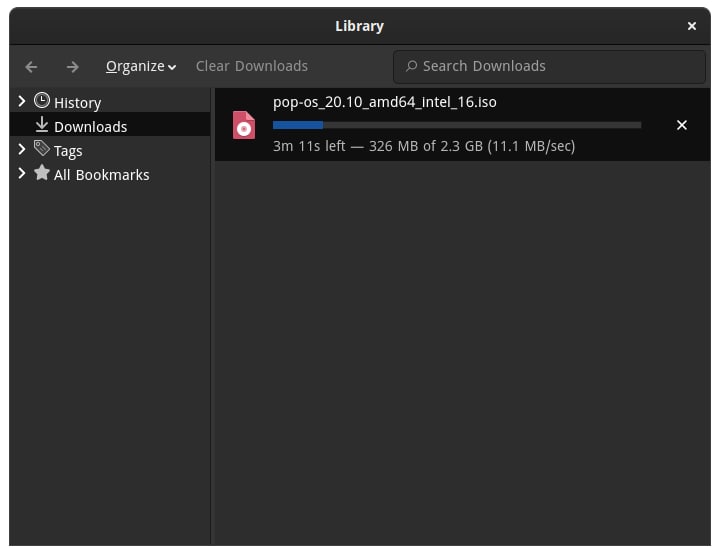Viewport: 720px width, 555px height.
Task: Expand the All Bookmarks node
Action: click(22, 173)
